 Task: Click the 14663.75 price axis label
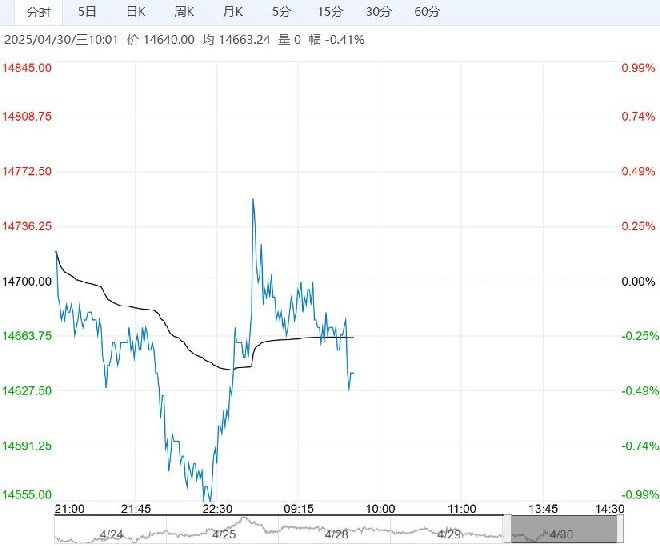[x=27, y=336]
